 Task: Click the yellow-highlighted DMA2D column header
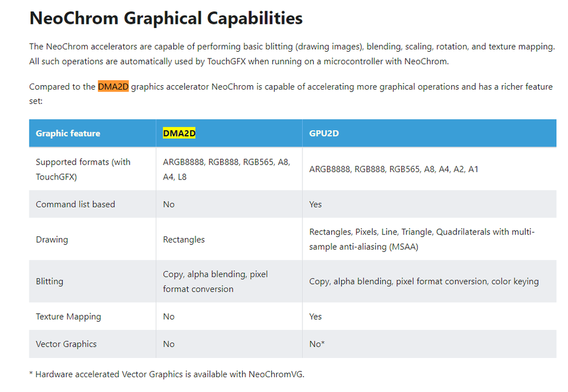pyautogui.click(x=179, y=134)
